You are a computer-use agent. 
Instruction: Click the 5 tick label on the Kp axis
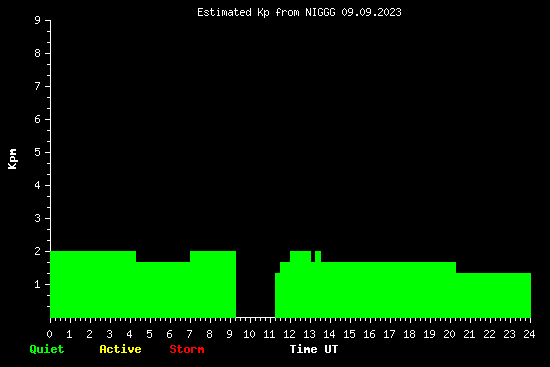coord(38,152)
